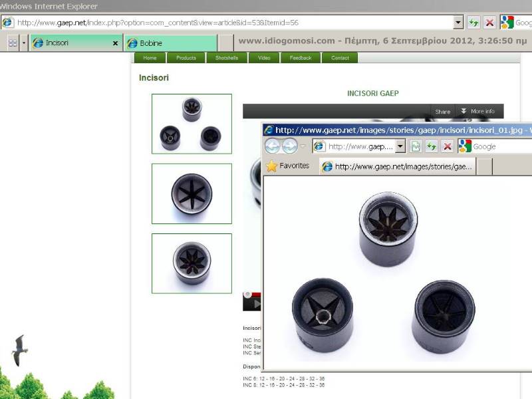Open the Quick Tabs grid button
The width and height of the screenshot is (532, 399).
13,43
